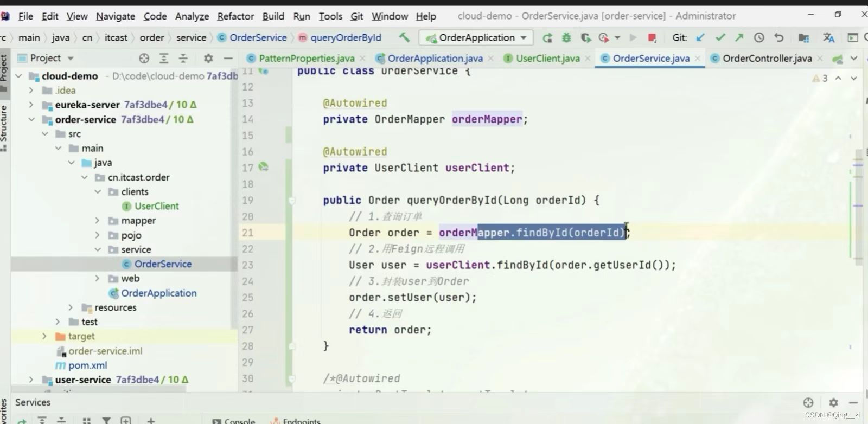Viewport: 868px width, 424px height.
Task: Click the OrderService breadcrumb
Action: tap(258, 37)
